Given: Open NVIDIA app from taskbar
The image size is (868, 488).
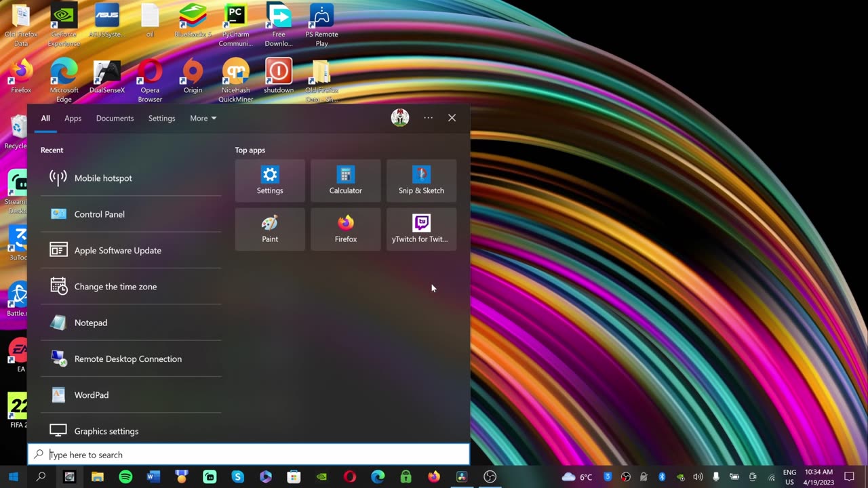Looking at the screenshot, I should [x=321, y=477].
